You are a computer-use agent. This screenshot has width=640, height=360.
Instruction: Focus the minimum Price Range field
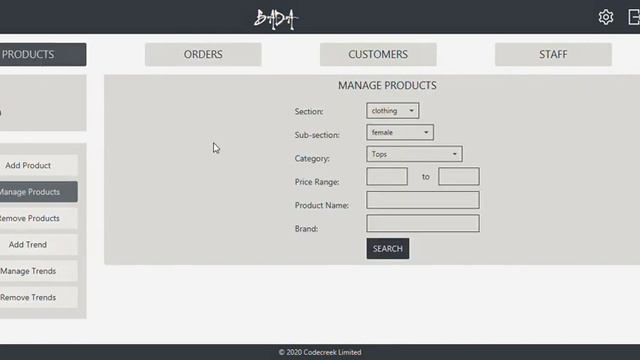click(387, 176)
